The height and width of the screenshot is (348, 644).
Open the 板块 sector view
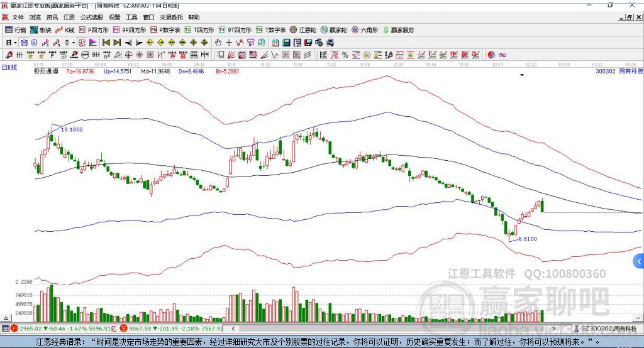point(41,30)
